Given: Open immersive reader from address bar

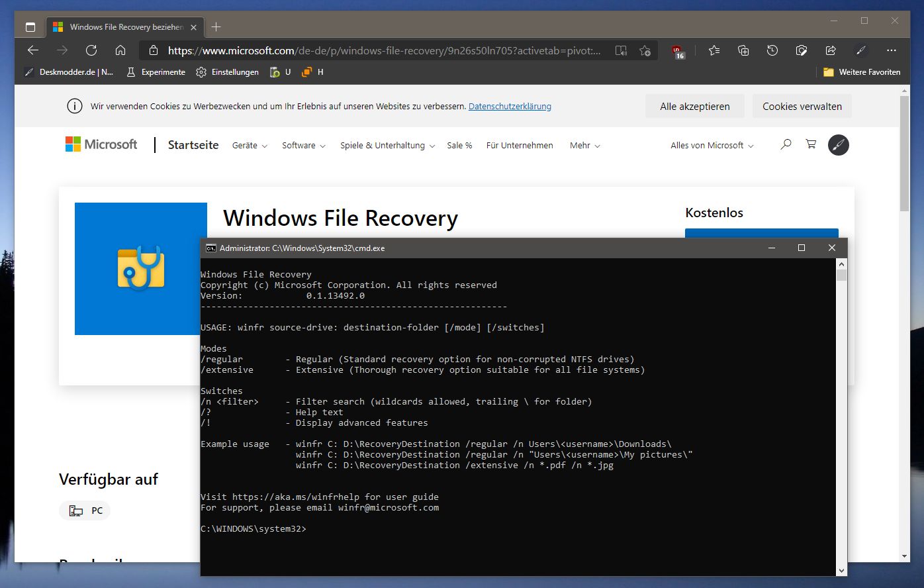Looking at the screenshot, I should click(x=621, y=50).
